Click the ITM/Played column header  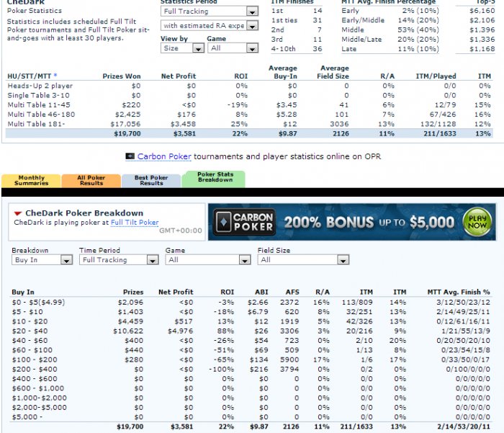click(x=436, y=76)
